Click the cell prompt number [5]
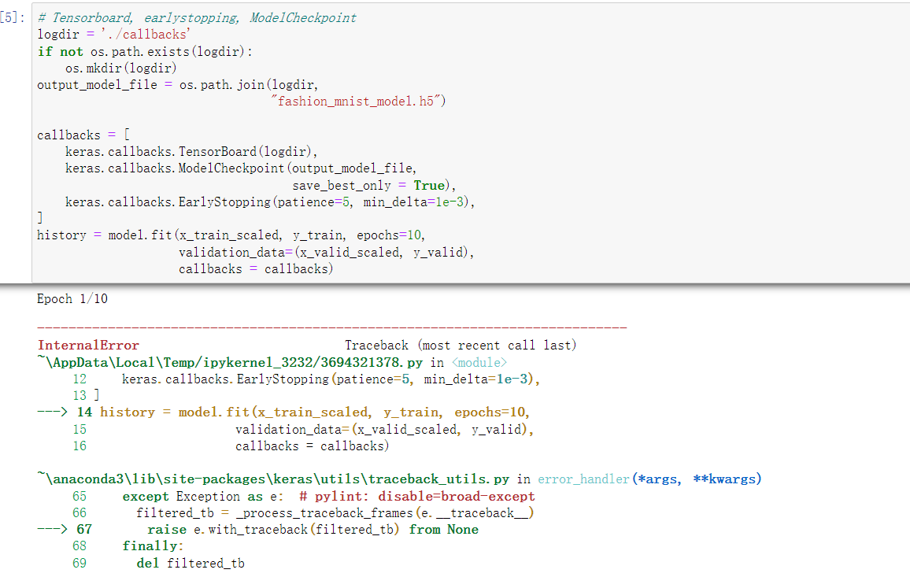The image size is (910, 588). tap(12, 17)
